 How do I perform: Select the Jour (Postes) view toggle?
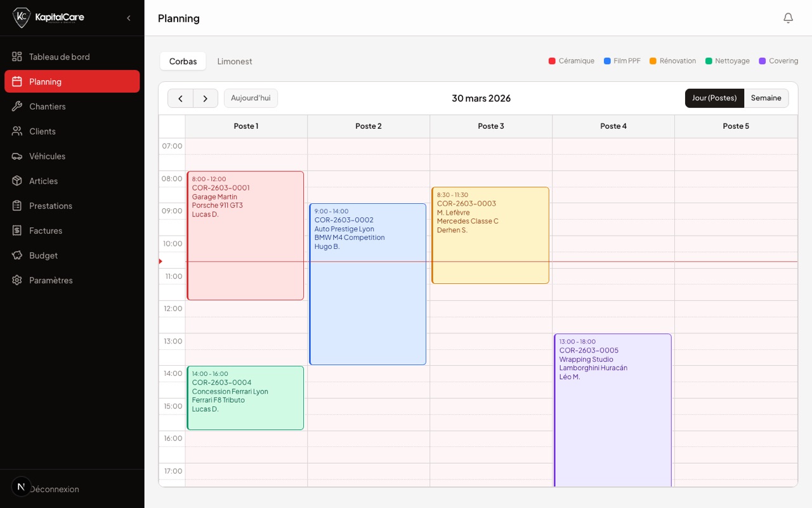[x=714, y=98]
